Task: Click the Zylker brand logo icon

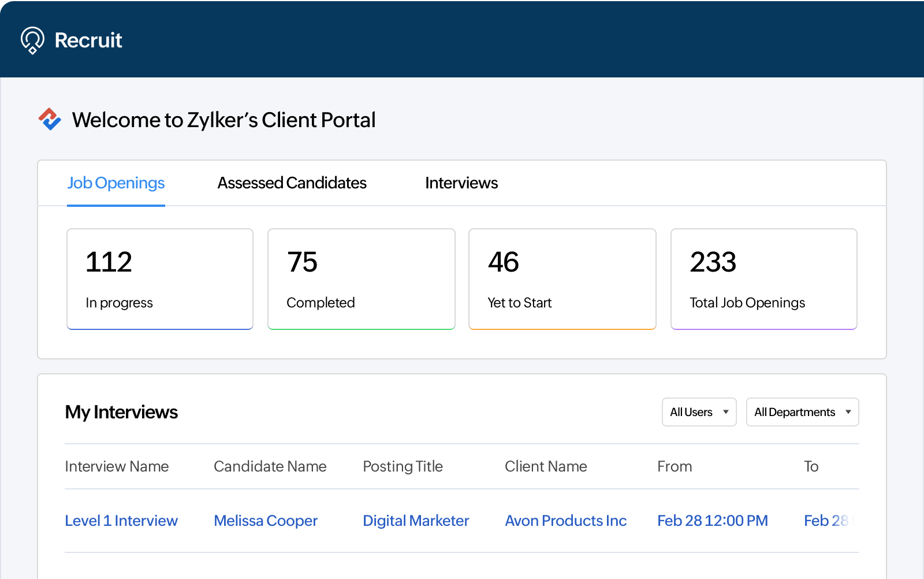Action: pyautogui.click(x=50, y=120)
